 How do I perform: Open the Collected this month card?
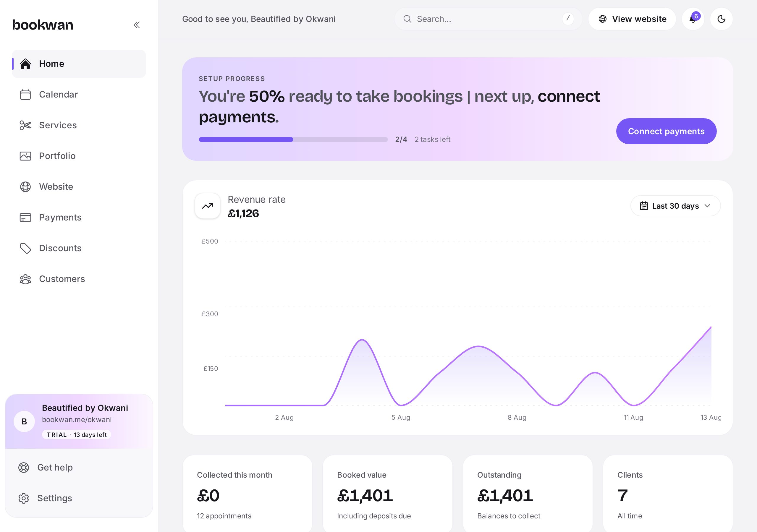tap(247, 494)
